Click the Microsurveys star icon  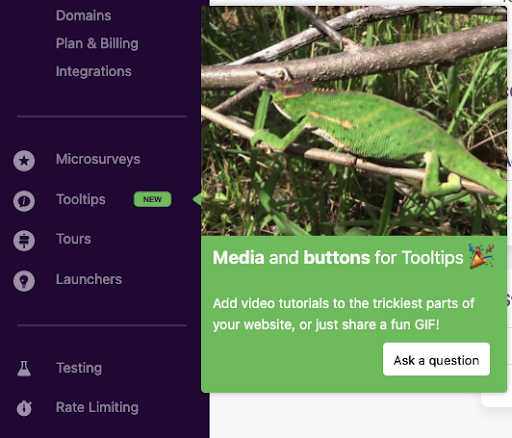pos(24,161)
